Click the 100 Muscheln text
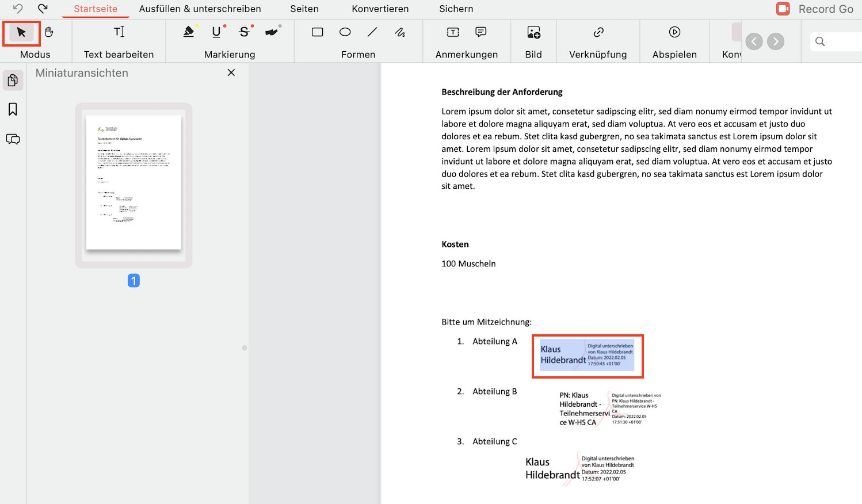 [x=468, y=264]
